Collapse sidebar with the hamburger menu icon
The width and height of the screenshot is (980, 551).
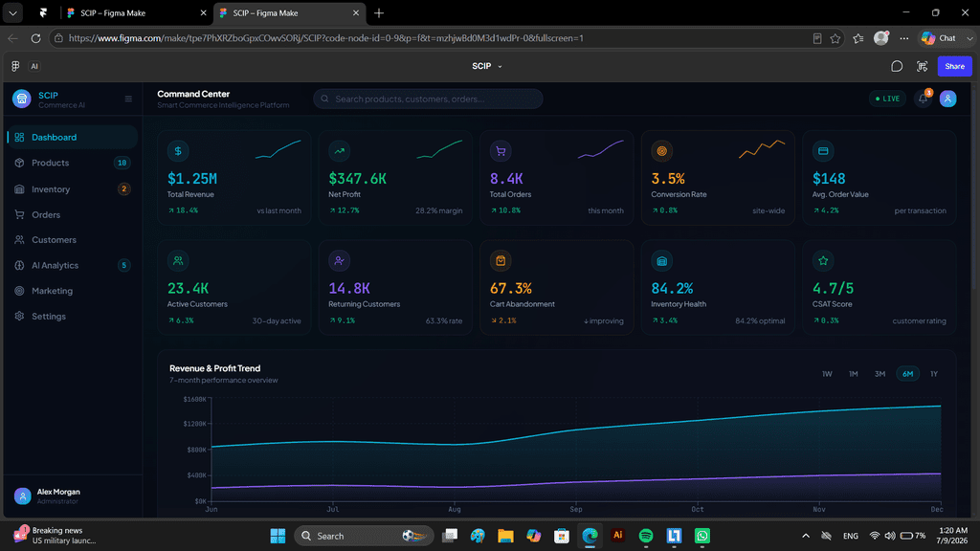click(128, 99)
